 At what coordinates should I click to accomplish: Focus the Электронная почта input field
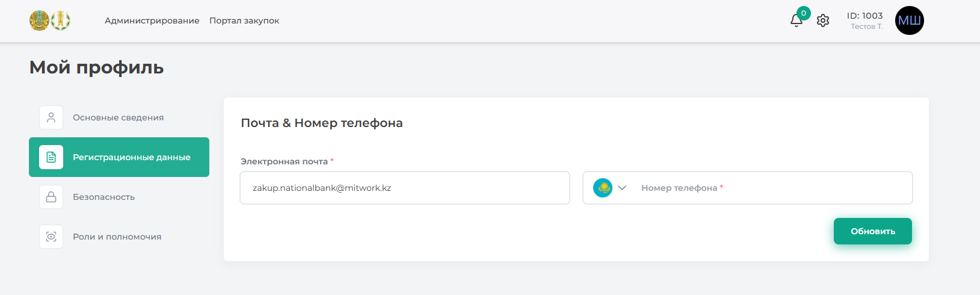[404, 188]
